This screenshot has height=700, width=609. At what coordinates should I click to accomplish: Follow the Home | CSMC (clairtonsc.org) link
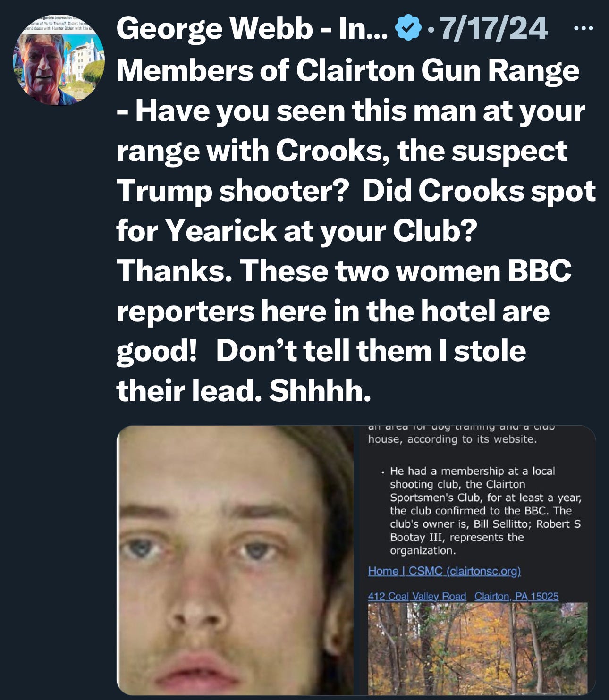(444, 571)
